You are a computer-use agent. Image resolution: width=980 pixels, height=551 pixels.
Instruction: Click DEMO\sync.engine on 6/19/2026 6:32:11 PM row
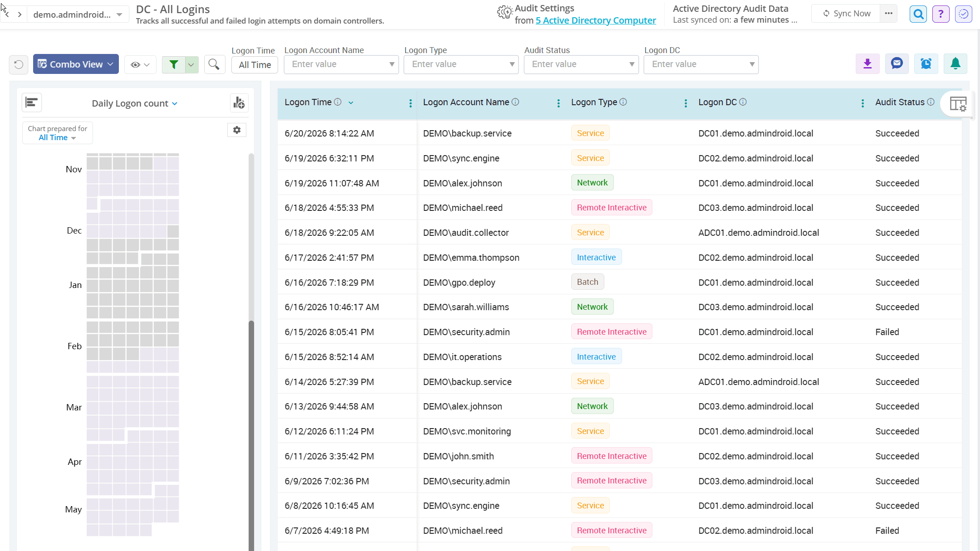[x=461, y=158]
